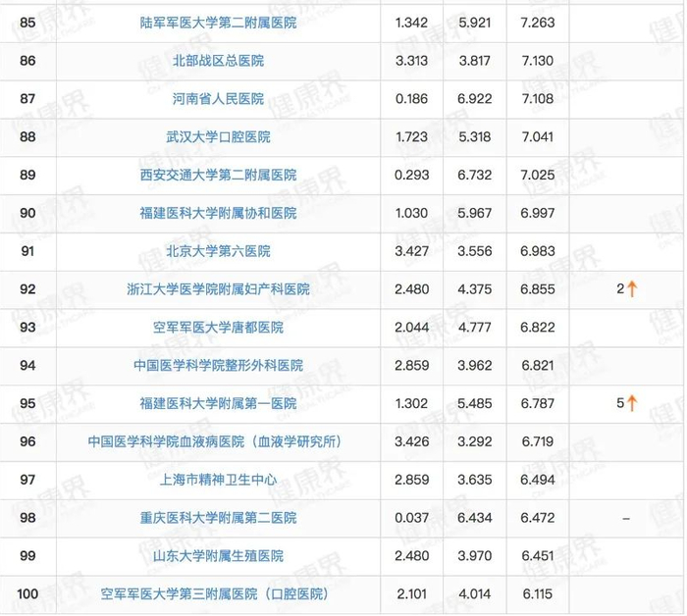Select rank number 90
This screenshot has height=616, width=687.
27,213
